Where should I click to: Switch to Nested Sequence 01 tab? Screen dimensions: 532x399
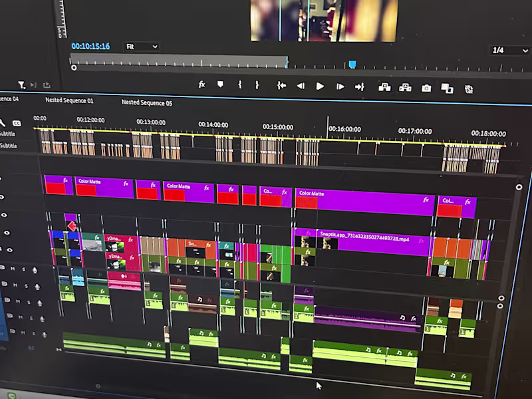[69, 100]
